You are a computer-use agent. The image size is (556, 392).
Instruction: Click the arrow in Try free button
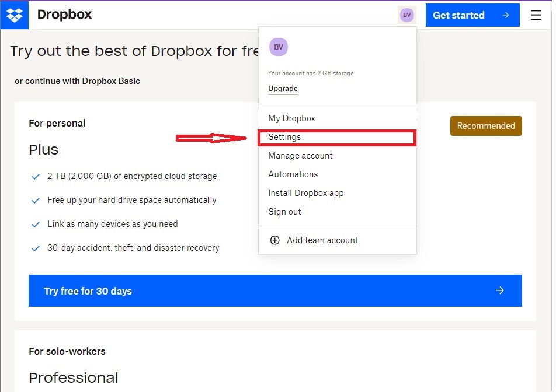(499, 290)
